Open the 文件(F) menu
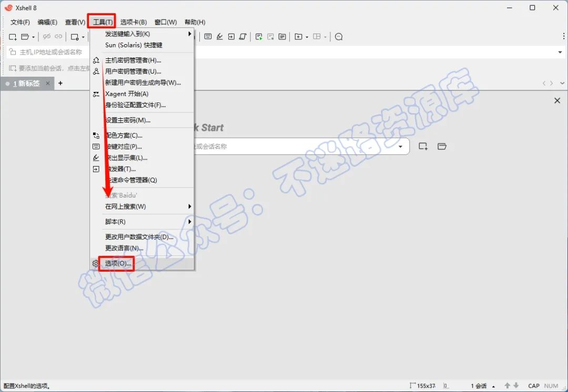The image size is (568, 392). click(20, 22)
